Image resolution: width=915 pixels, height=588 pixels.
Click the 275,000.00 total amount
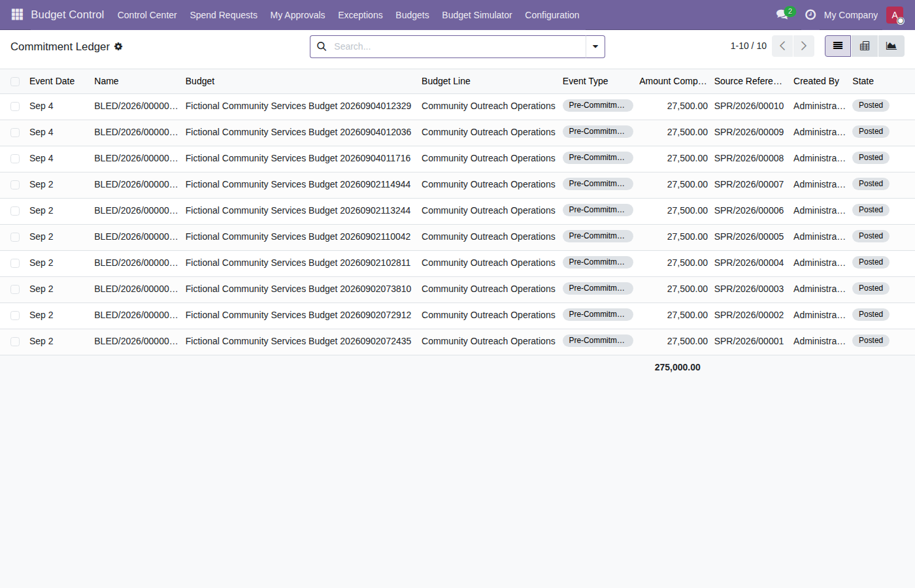[677, 367]
